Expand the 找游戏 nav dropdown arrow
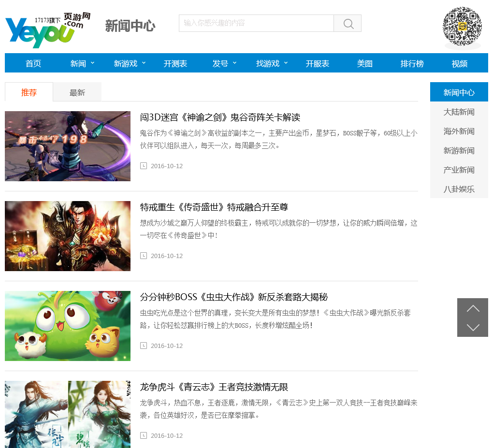Viewport: 493px width, 448px height. [x=286, y=63]
